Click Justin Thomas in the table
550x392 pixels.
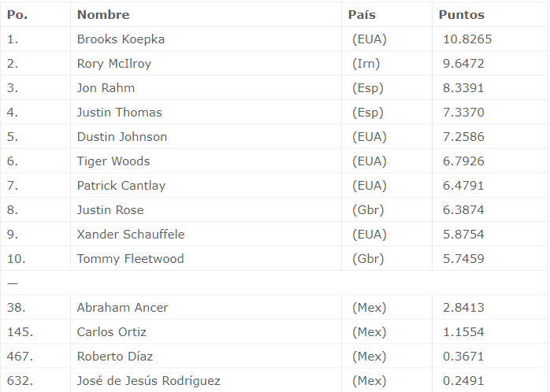pos(119,113)
